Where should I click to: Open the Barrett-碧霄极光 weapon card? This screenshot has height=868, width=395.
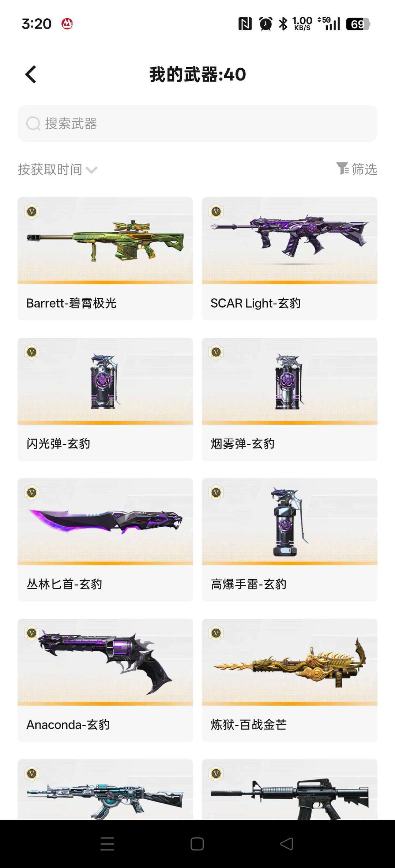[105, 259]
